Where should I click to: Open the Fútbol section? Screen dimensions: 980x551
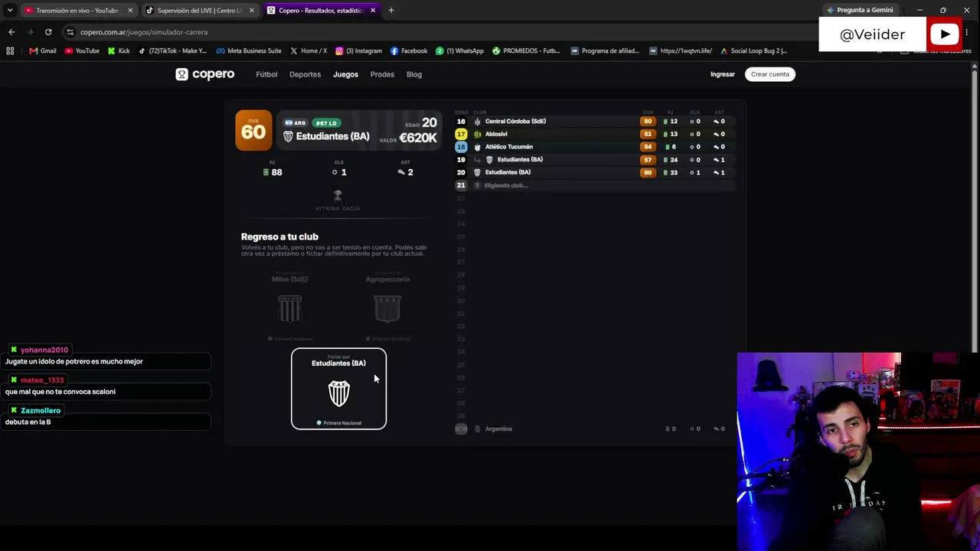[266, 74]
